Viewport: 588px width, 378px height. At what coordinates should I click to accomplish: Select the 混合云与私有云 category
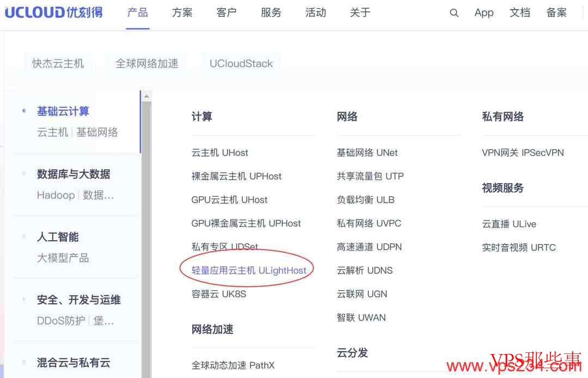pyautogui.click(x=73, y=363)
